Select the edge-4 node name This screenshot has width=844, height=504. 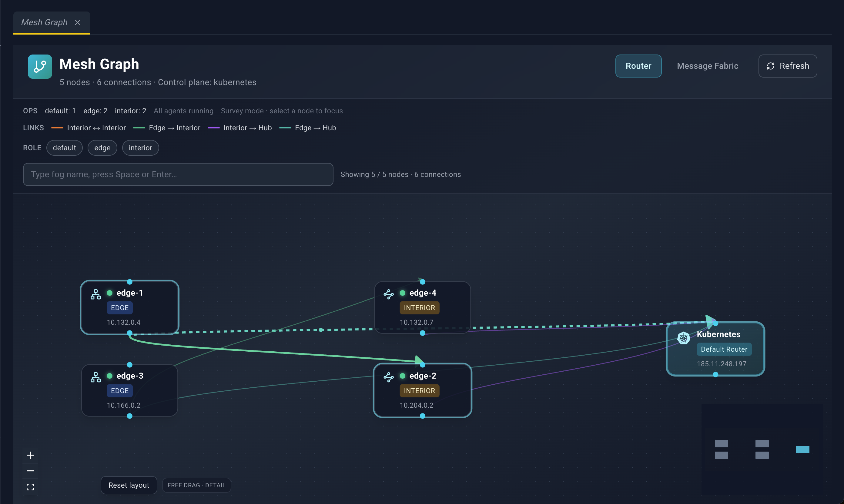[x=423, y=293]
